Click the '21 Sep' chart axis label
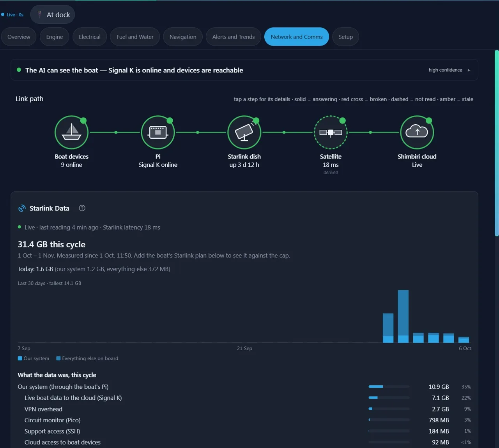 244,348
